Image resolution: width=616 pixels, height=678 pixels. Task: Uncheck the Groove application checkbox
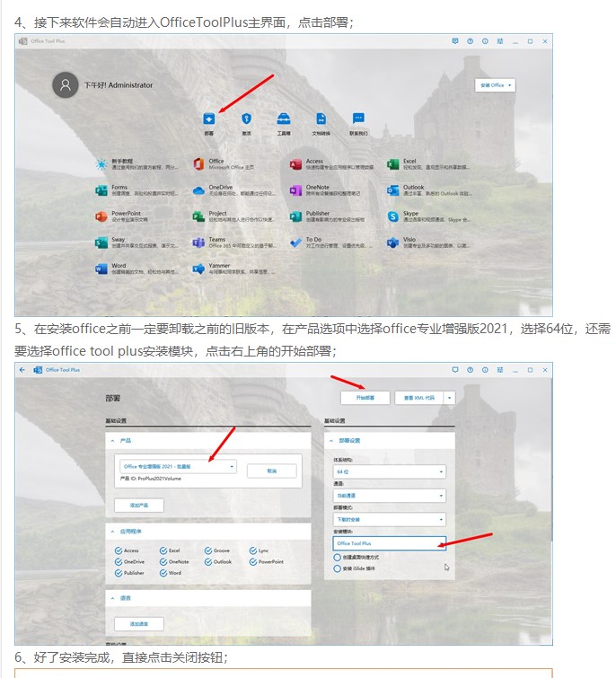pos(208,550)
